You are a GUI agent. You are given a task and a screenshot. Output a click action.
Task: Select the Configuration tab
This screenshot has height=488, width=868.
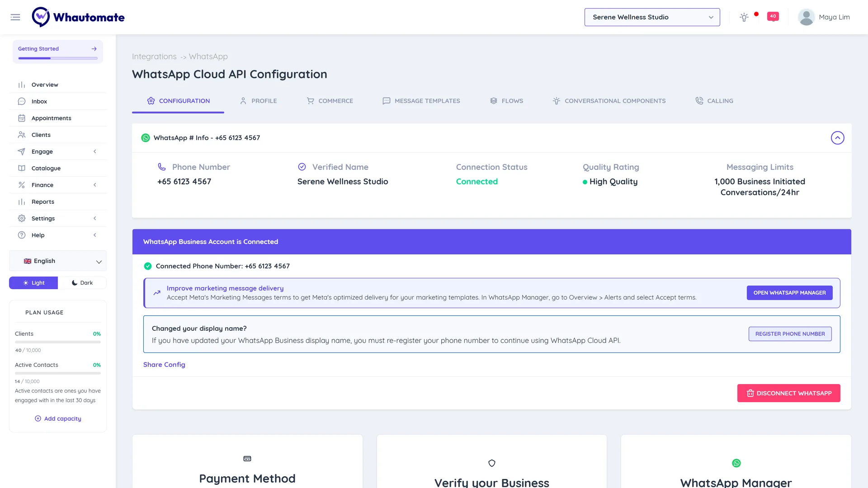coord(178,101)
